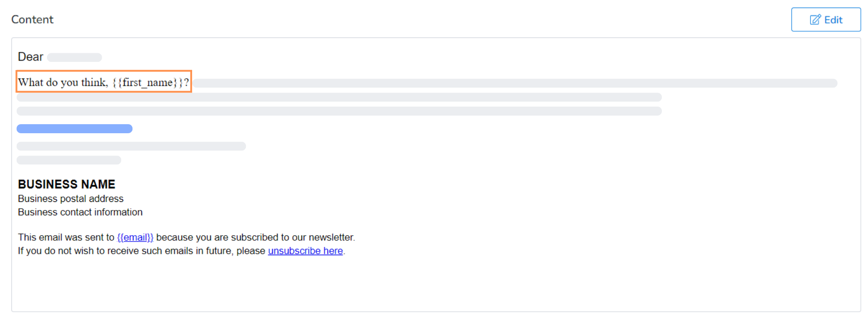The height and width of the screenshot is (322, 868).
Task: Click the pencil icon in Edit button
Action: (815, 20)
